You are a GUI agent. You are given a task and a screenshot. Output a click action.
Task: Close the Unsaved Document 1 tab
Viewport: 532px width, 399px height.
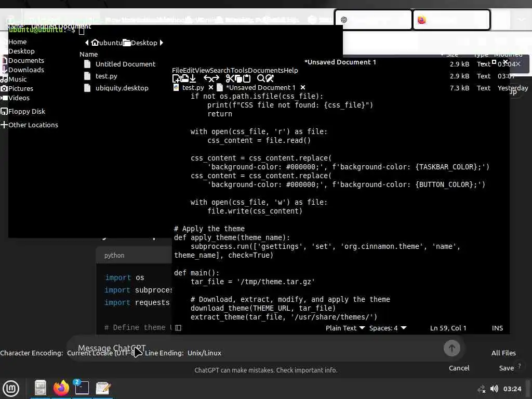click(x=303, y=87)
